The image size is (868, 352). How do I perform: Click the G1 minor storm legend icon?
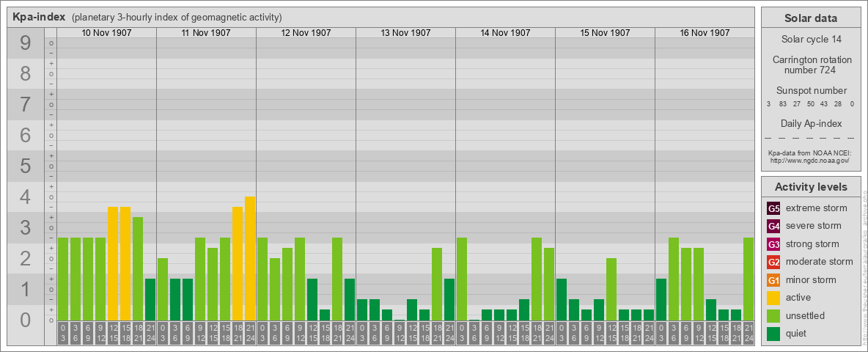tap(773, 280)
